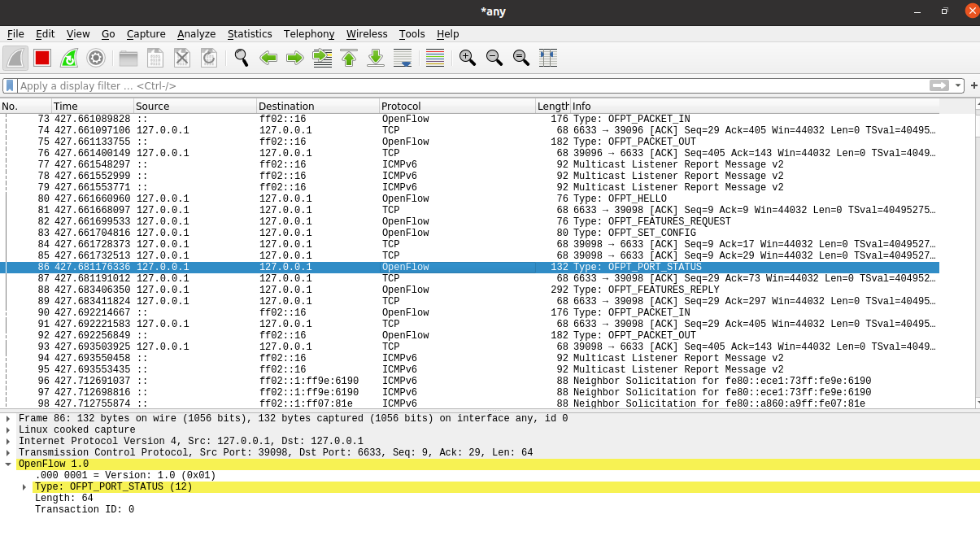980x558 pixels.
Task: Open the Capture menu
Action: [146, 34]
